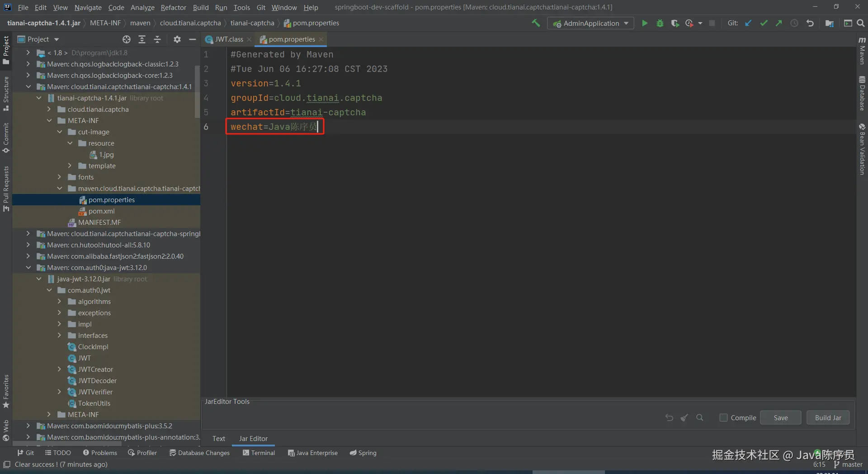Open the Build menu
The height and width of the screenshot is (474, 868).
click(x=201, y=7)
